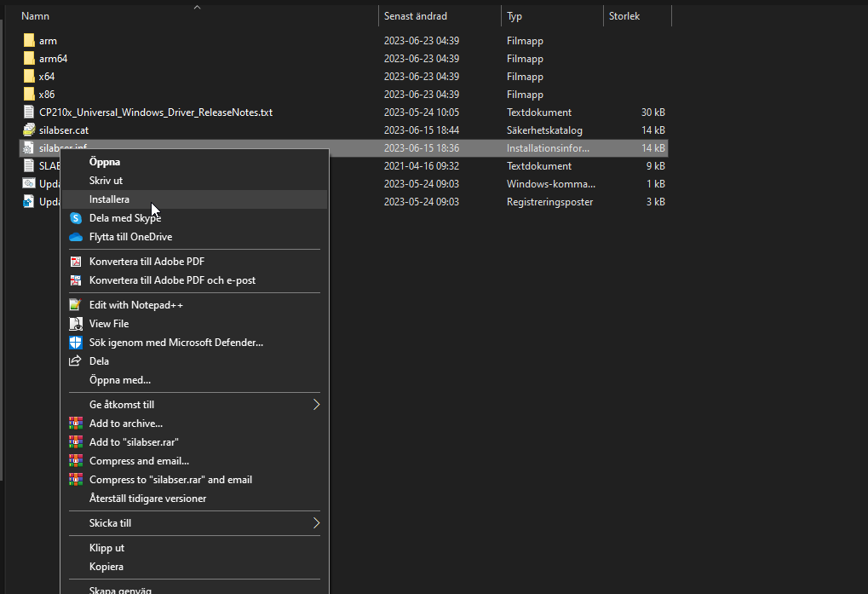The width and height of the screenshot is (868, 594).
Task: Select Öppna med... in context menu
Action: coord(119,380)
